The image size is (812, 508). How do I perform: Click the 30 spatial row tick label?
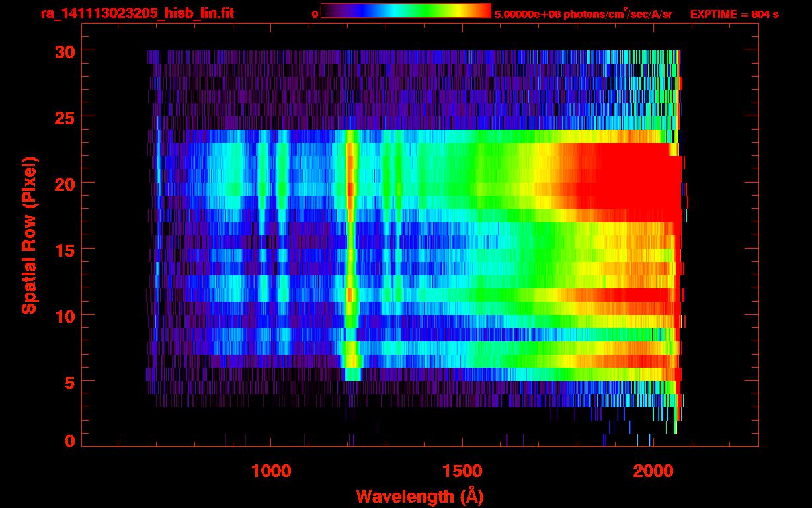click(x=65, y=51)
